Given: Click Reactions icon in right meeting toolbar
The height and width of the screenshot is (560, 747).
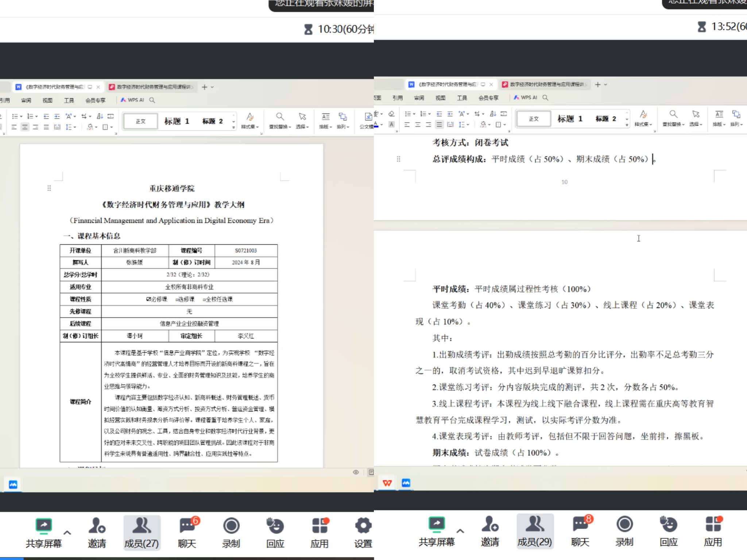Looking at the screenshot, I should 668,524.
